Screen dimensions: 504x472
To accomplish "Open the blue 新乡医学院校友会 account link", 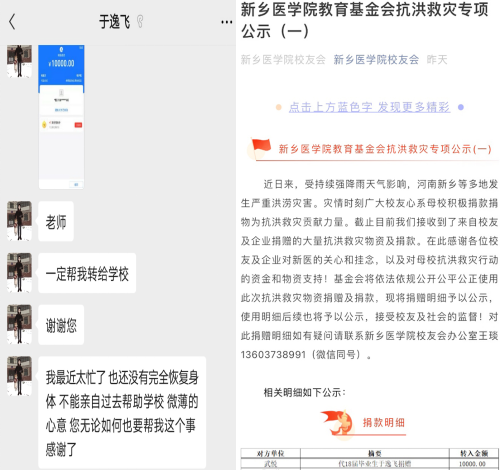I will tap(376, 60).
